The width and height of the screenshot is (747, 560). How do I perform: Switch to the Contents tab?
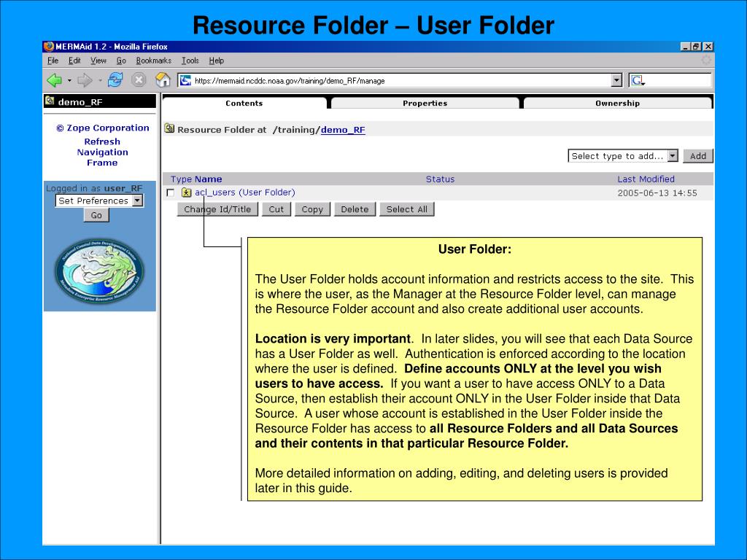pos(244,103)
